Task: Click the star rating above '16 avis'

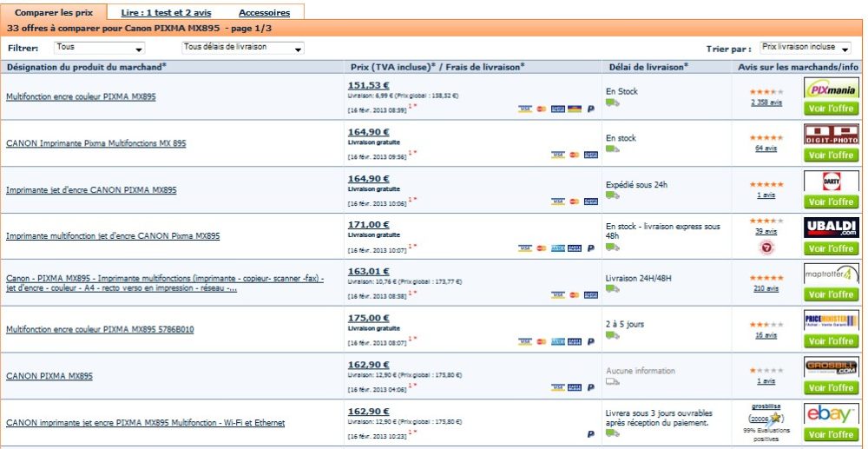Action: (x=766, y=325)
